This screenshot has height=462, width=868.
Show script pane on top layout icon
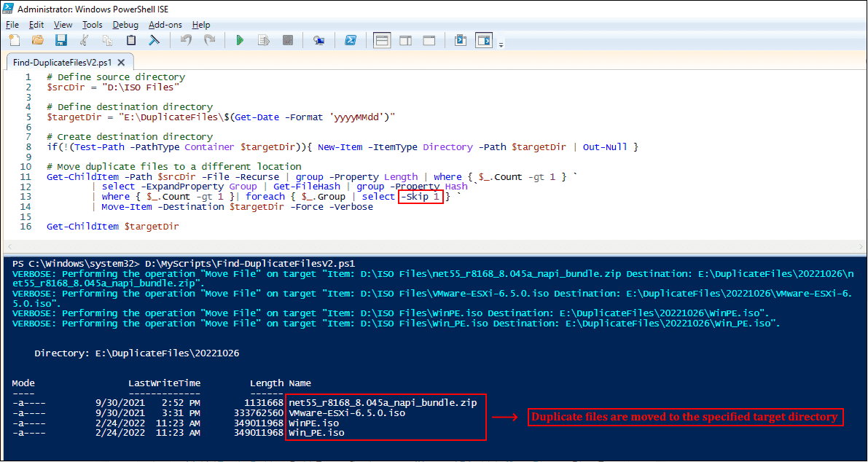pos(382,40)
